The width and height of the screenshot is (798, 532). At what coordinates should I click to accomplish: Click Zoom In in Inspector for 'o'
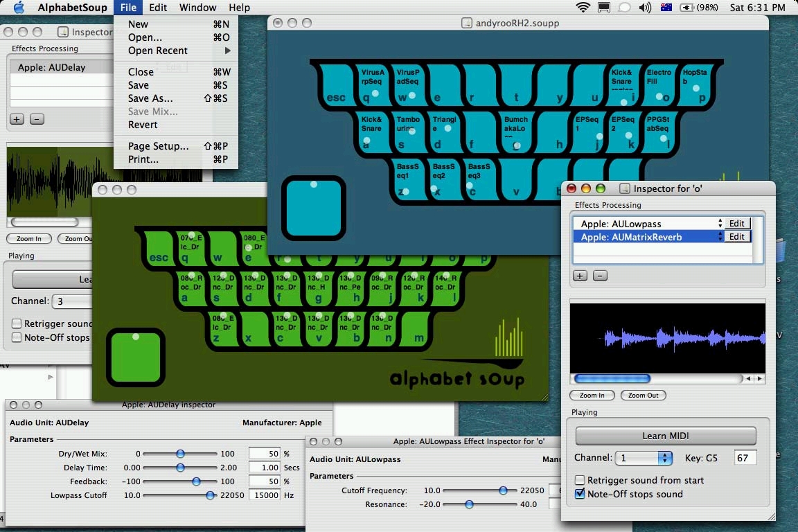[592, 395]
